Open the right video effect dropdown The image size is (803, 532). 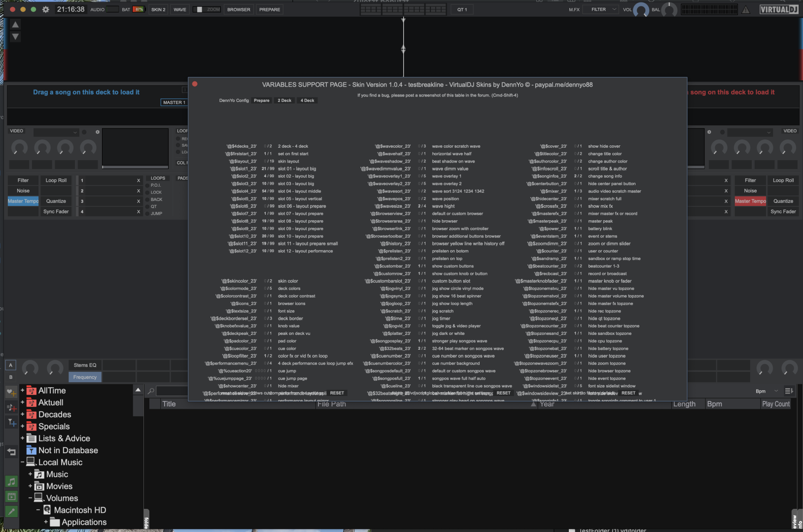pyautogui.click(x=750, y=132)
